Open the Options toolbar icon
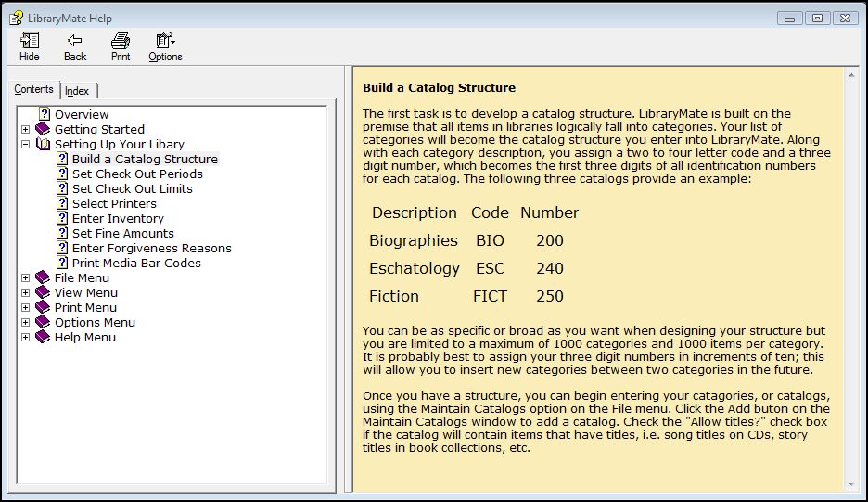The width and height of the screenshot is (868, 502). pos(165,41)
